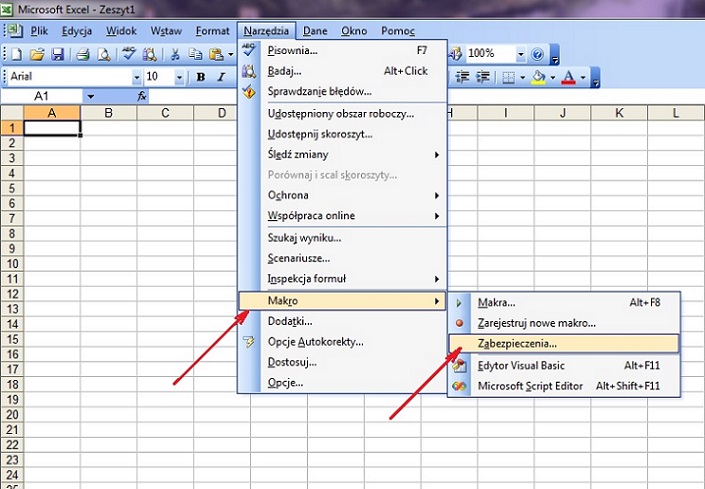Viewport: 705px width, 489px height.
Task: Open the Name Box dropdown arrow
Action: coord(91,96)
